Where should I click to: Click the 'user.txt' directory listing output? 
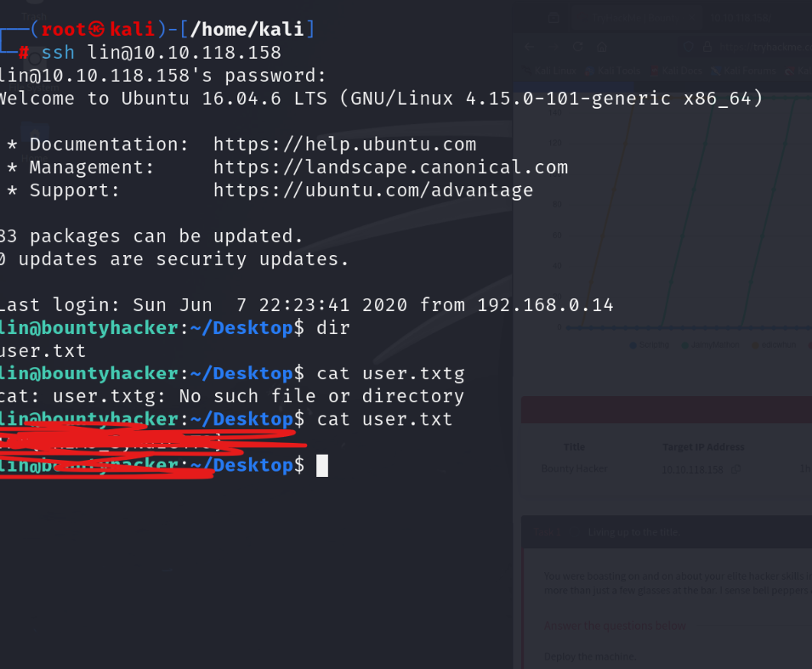click(43, 351)
